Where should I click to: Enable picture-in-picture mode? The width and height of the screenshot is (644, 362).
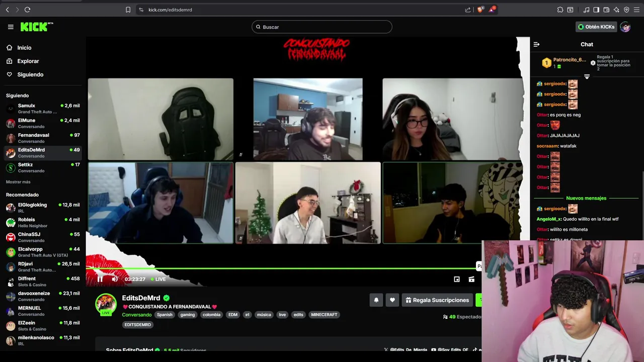coord(457,279)
